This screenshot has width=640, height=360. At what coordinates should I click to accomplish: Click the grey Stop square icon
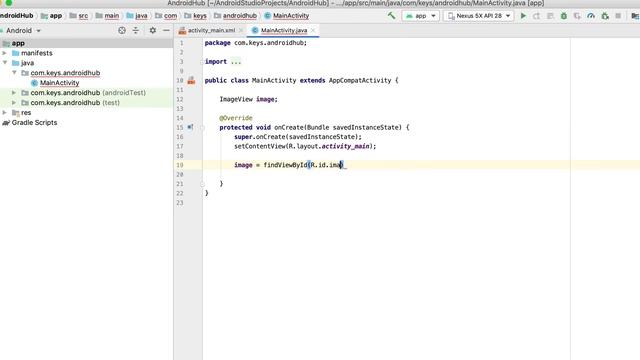pyautogui.click(x=618, y=16)
